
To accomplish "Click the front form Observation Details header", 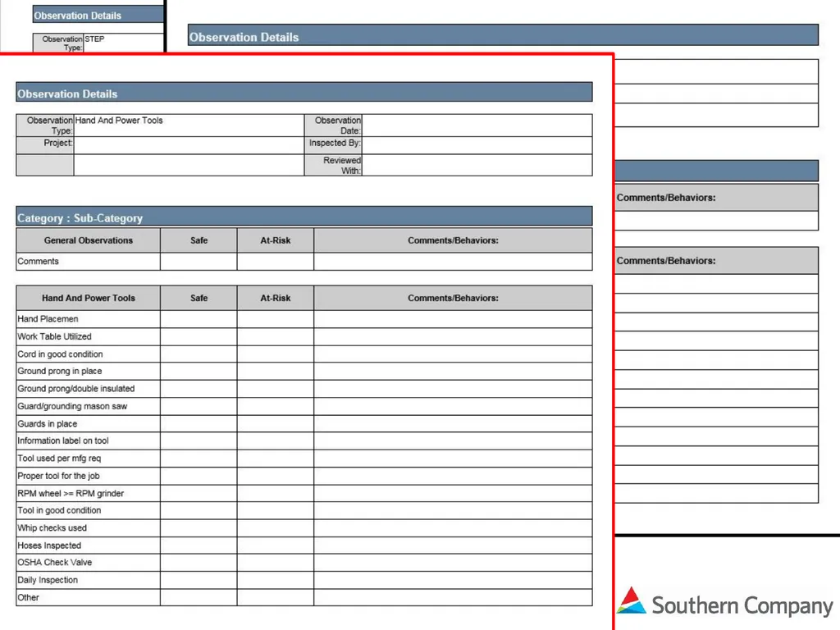I will tap(304, 92).
